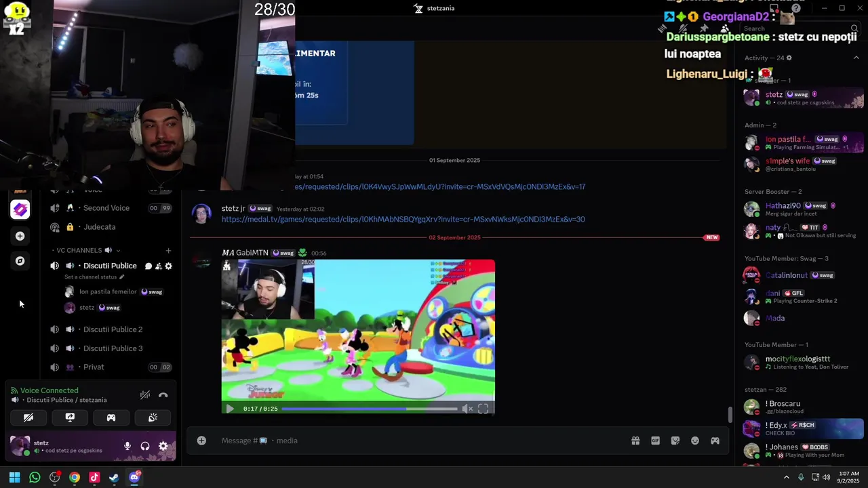Screen dimensions: 868x488
Task: Open chat for Discutii Publice channel
Action: [x=149, y=266]
